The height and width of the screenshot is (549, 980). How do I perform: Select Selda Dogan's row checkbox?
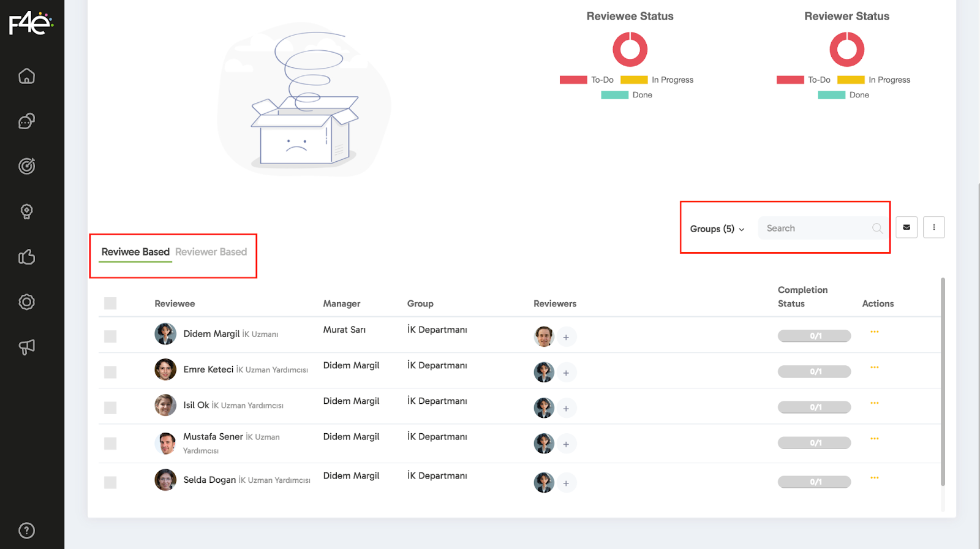point(110,482)
